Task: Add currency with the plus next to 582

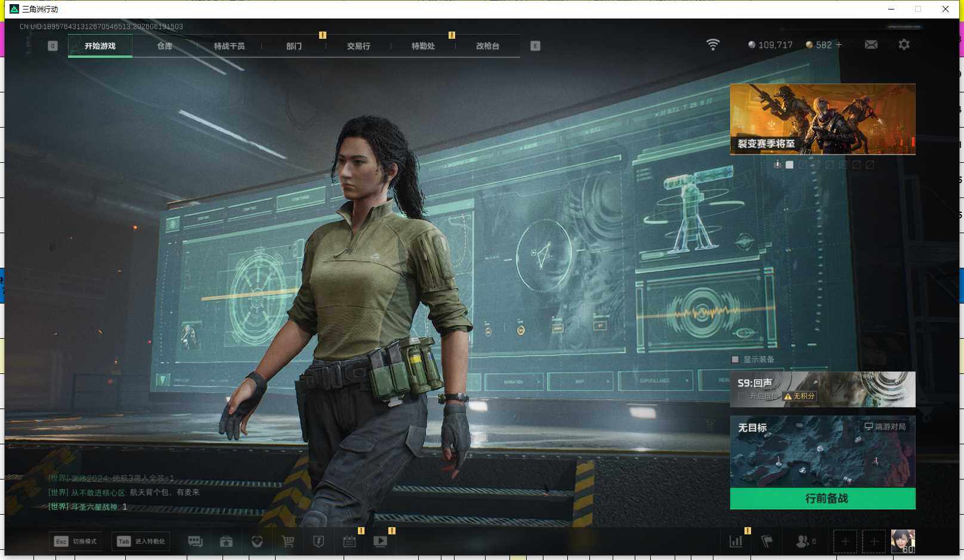Action: [x=839, y=45]
